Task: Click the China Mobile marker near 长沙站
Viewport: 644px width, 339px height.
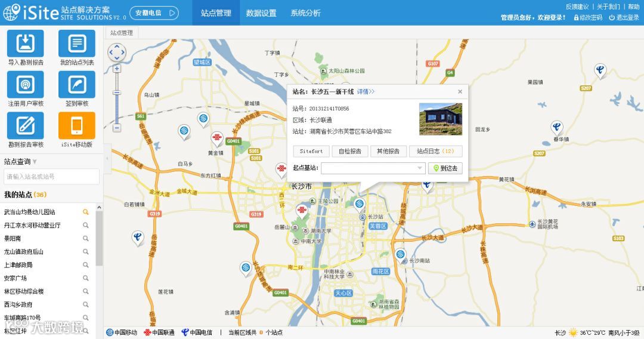Action: pyautogui.click(x=360, y=204)
